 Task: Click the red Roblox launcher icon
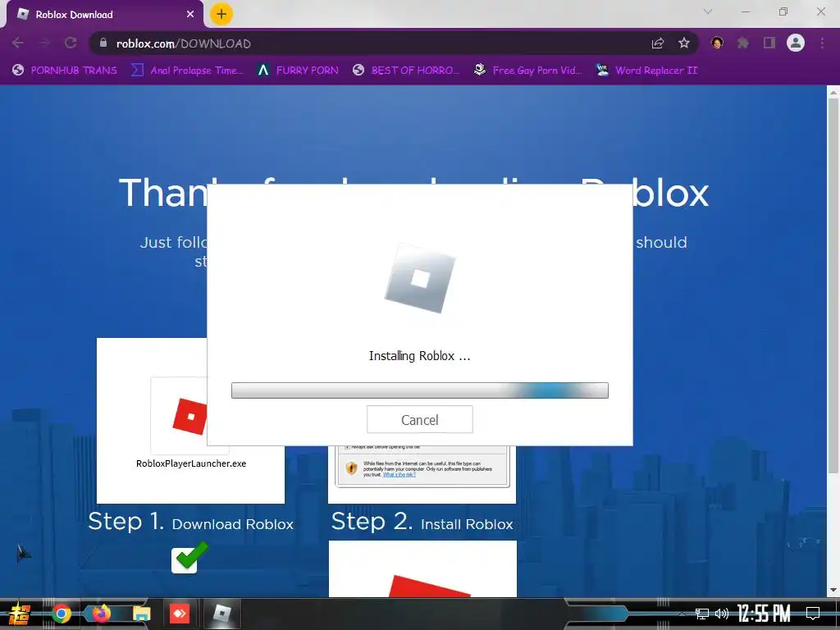(190, 416)
